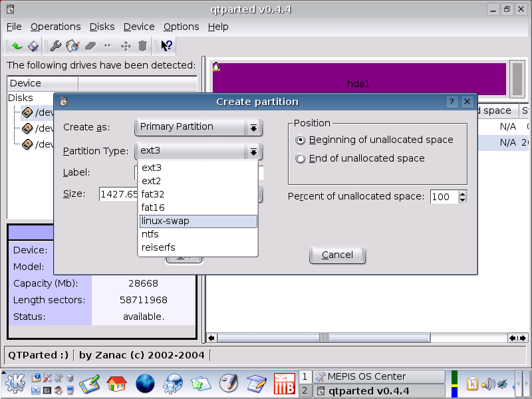This screenshot has width=532, height=399.
Task: Open the Operations menu
Action: 55,27
